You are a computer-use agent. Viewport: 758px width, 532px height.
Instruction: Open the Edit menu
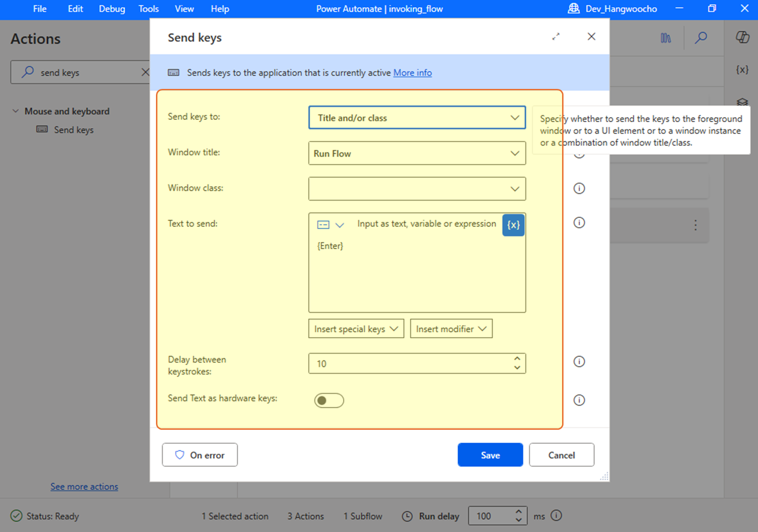tap(75, 9)
